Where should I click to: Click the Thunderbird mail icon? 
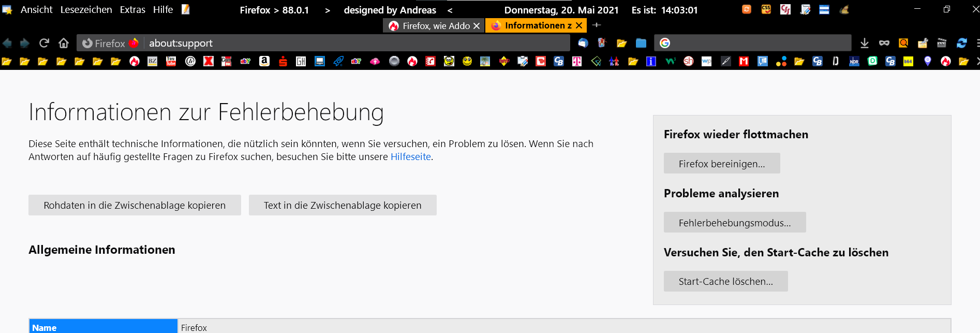pos(583,43)
